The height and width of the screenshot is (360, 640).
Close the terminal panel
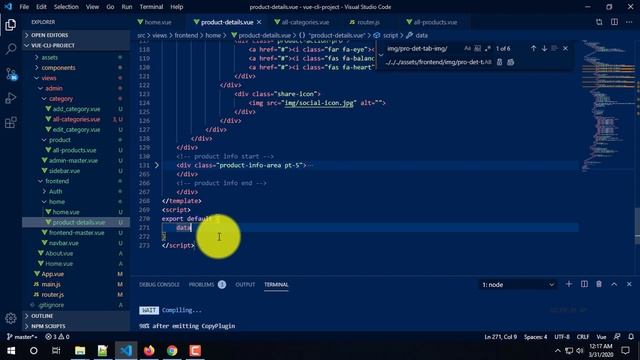pyautogui.click(x=629, y=284)
